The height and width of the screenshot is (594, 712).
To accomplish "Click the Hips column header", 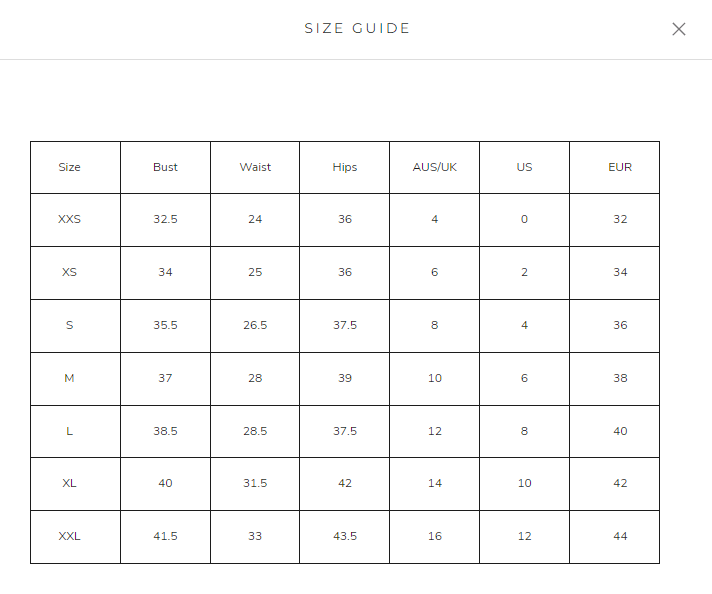I will (x=345, y=167).
